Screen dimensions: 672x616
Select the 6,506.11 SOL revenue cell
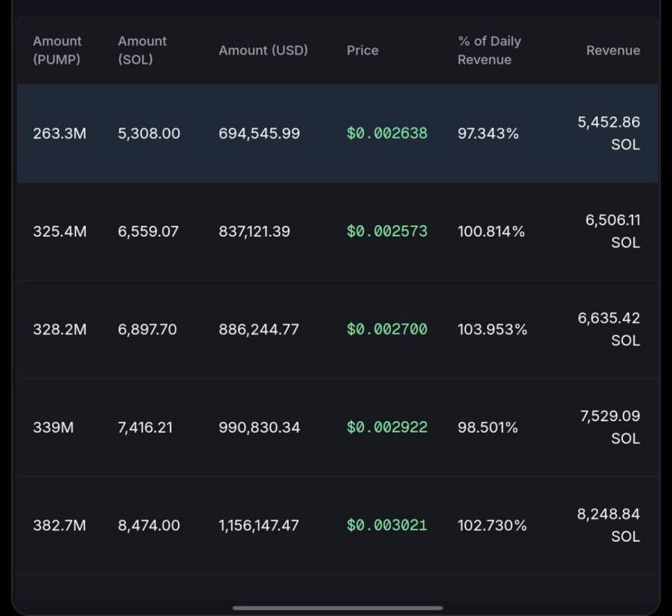(x=612, y=231)
